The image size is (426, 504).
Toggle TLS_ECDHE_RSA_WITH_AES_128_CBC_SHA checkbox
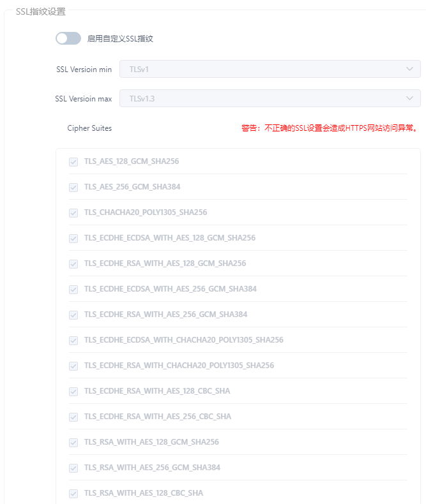pyautogui.click(x=73, y=392)
